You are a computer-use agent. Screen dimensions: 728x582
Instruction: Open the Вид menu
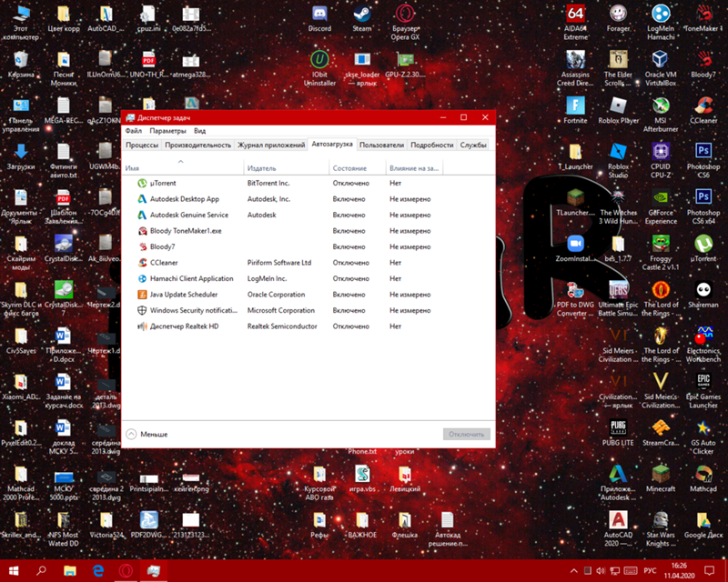point(199,131)
